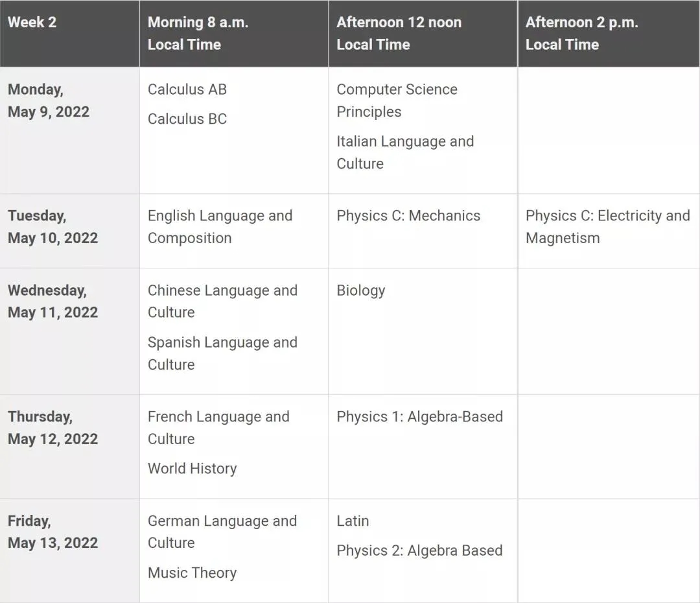Click Music Theory under Friday morning
Screen dimensions: 700x603
(192, 573)
